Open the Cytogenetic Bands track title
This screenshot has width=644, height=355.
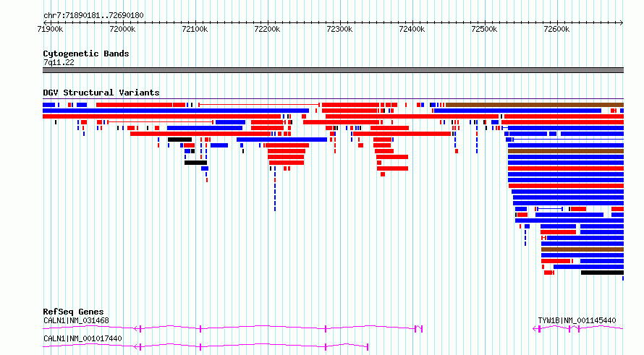point(86,54)
